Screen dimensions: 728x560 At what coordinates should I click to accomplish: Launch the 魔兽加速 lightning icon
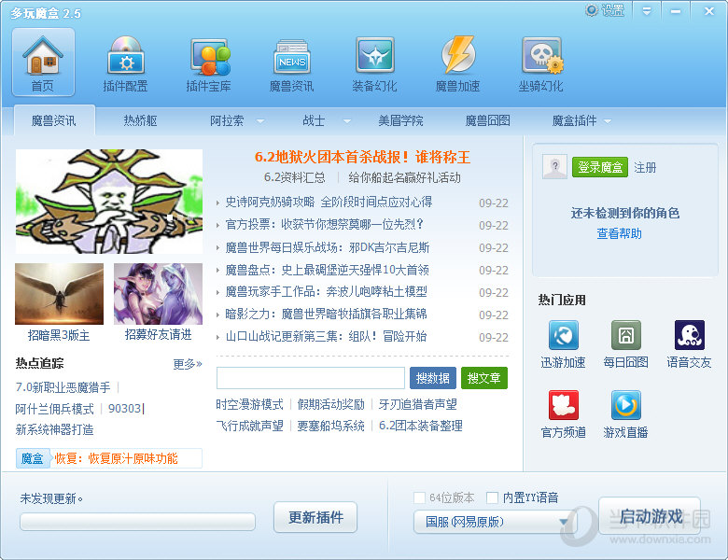457,63
